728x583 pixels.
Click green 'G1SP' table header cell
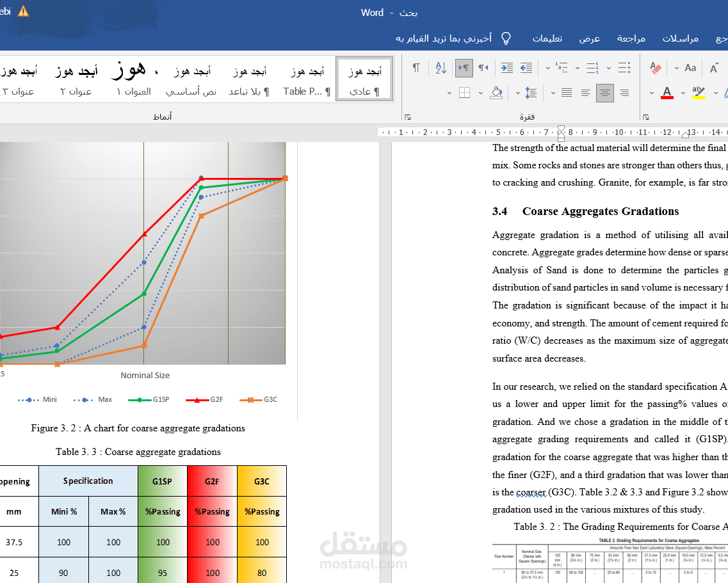tap(163, 481)
